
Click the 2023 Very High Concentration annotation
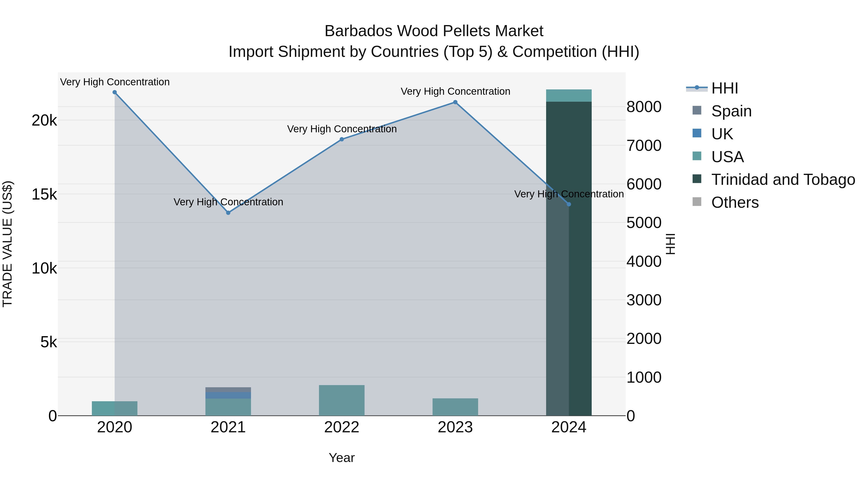[455, 92]
